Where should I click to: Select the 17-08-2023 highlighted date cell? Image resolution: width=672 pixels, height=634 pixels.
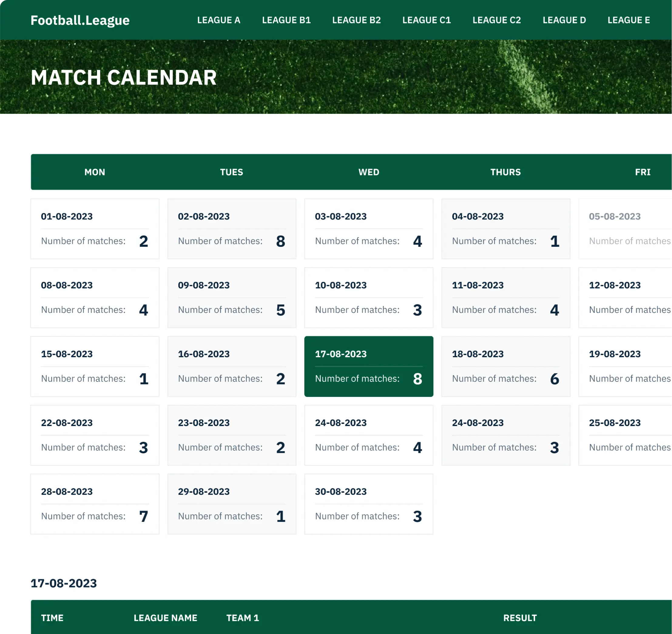point(369,367)
